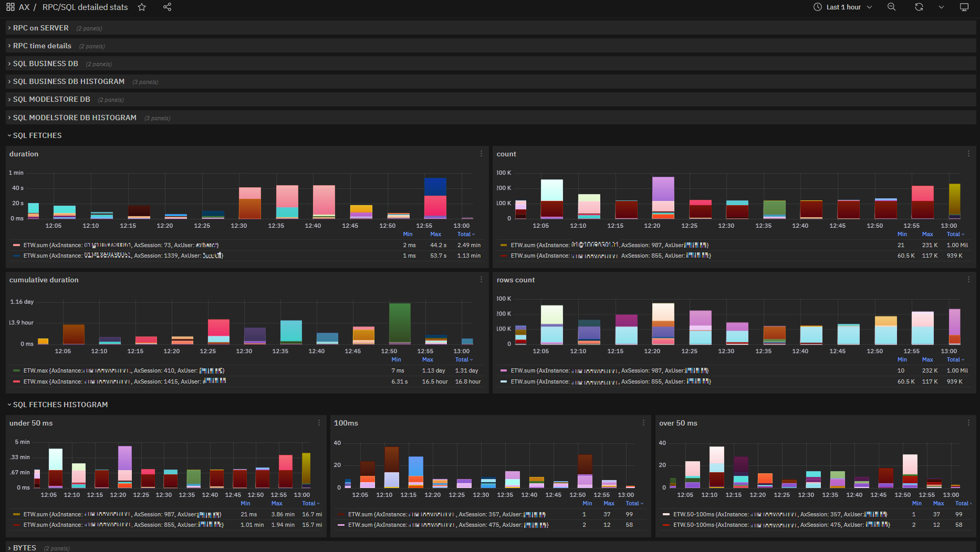Toggle duration series AxSession 73
980x552 pixels.
[121, 245]
